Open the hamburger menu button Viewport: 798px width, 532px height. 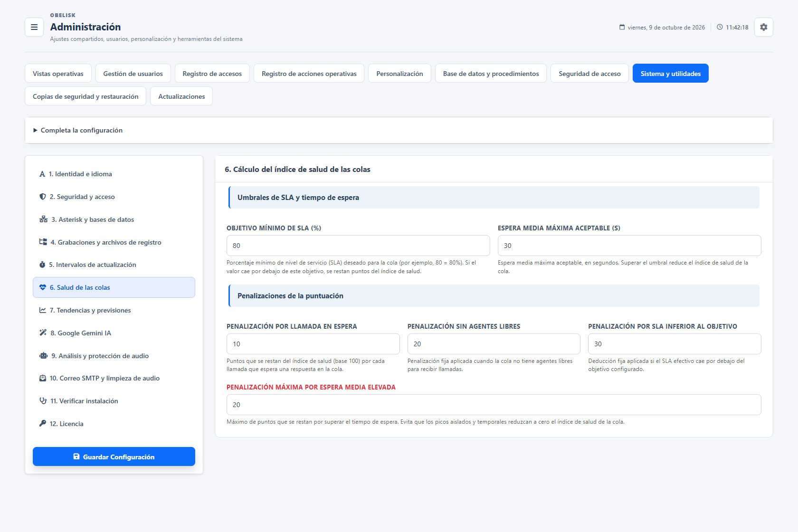34,27
